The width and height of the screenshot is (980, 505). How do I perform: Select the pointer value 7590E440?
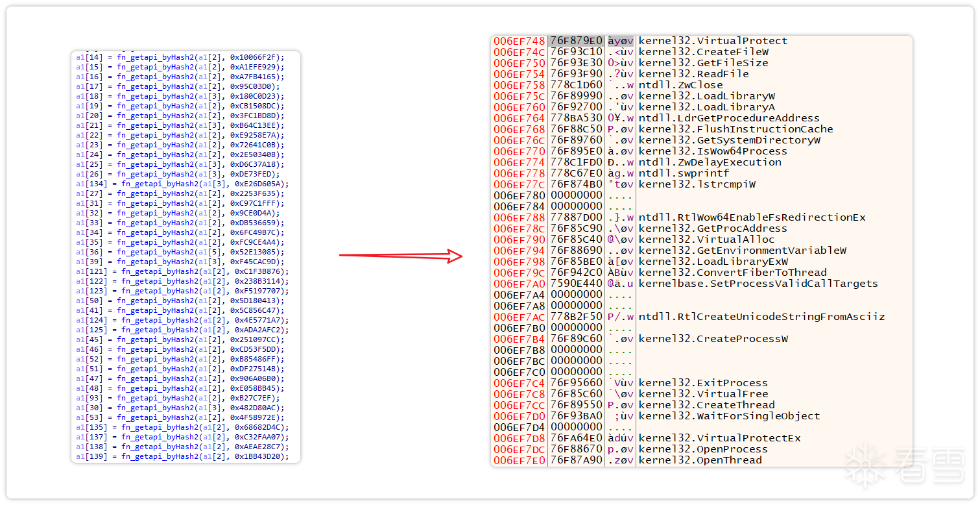click(x=577, y=284)
